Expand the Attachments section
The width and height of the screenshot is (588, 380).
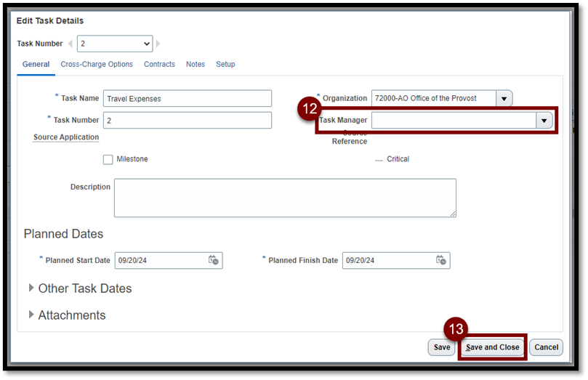(31, 315)
